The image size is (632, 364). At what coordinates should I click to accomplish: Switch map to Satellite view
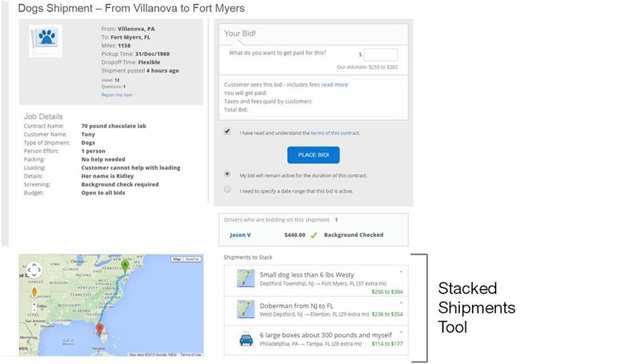click(x=193, y=259)
